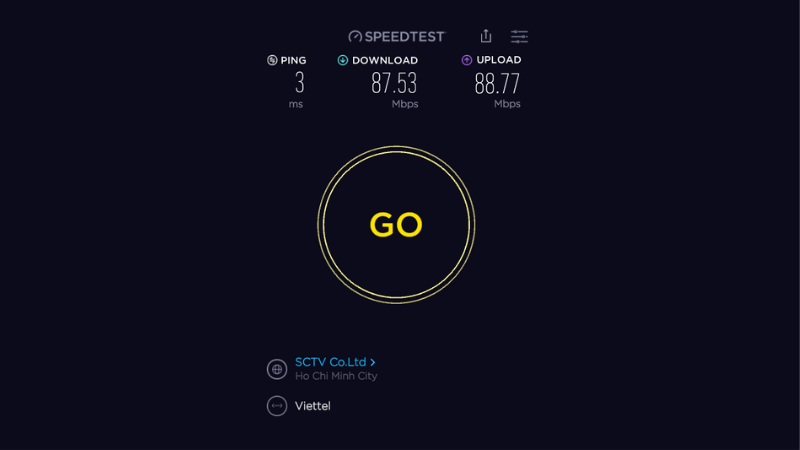
Task: Expand server list via chevron arrow
Action: pos(373,362)
